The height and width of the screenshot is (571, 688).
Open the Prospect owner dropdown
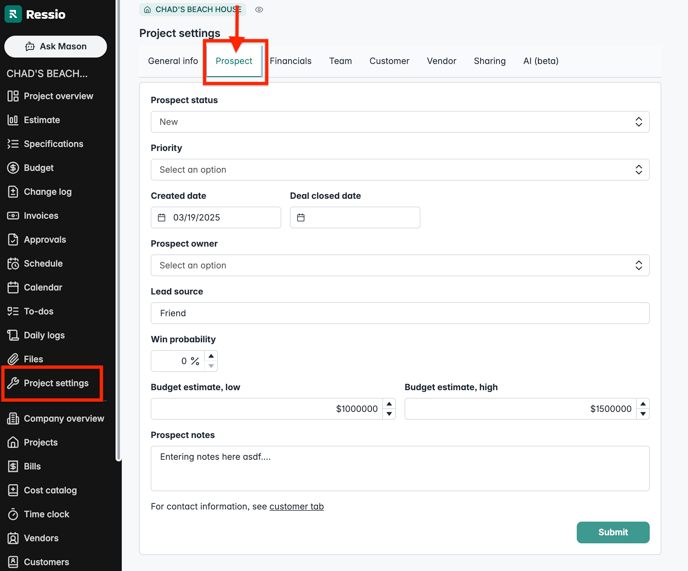(x=399, y=265)
